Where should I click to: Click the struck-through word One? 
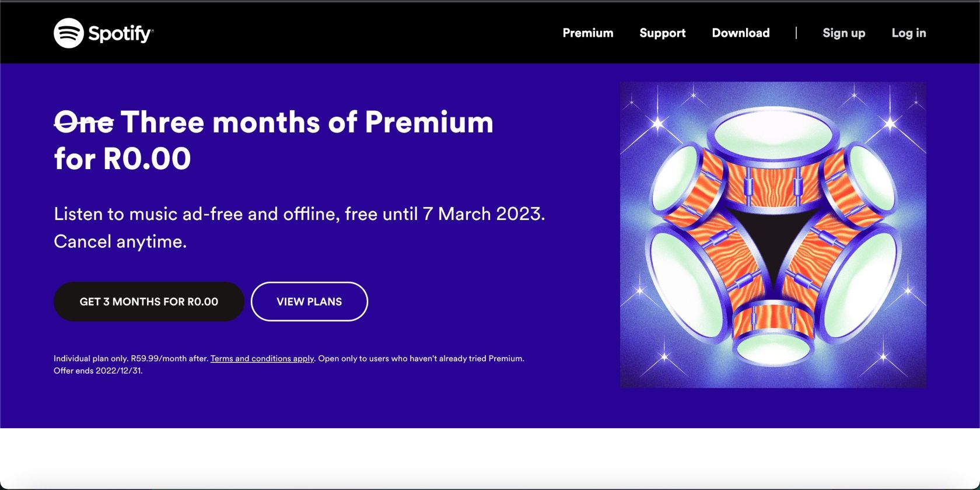click(83, 123)
